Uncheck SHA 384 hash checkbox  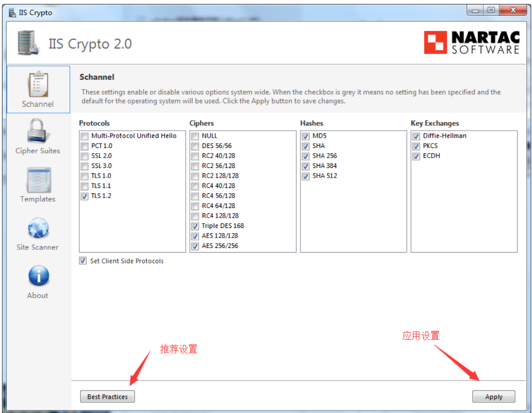coord(305,166)
